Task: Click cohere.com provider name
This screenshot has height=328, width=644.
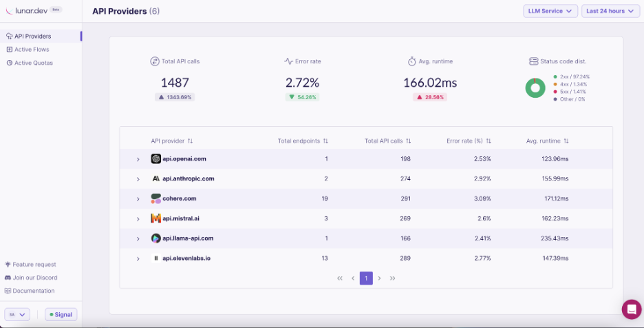Action: pyautogui.click(x=180, y=198)
